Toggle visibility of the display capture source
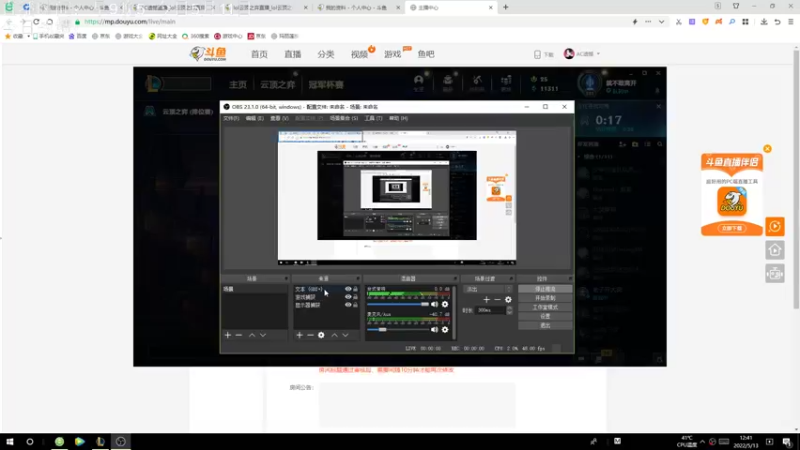Viewport: 800px width, 450px height. coord(348,305)
